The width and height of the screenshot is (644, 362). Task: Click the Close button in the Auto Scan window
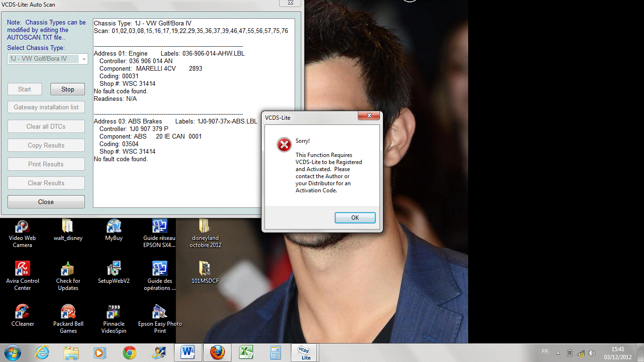coord(46,202)
